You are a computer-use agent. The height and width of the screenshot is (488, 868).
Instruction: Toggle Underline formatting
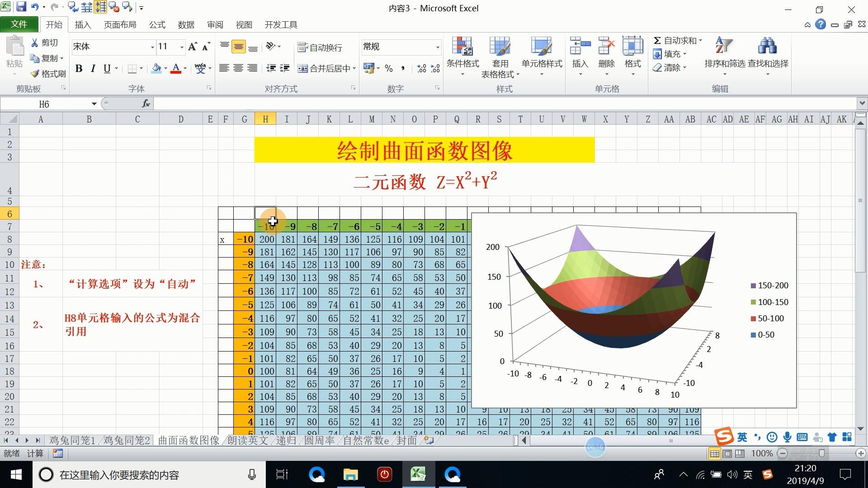click(x=107, y=68)
